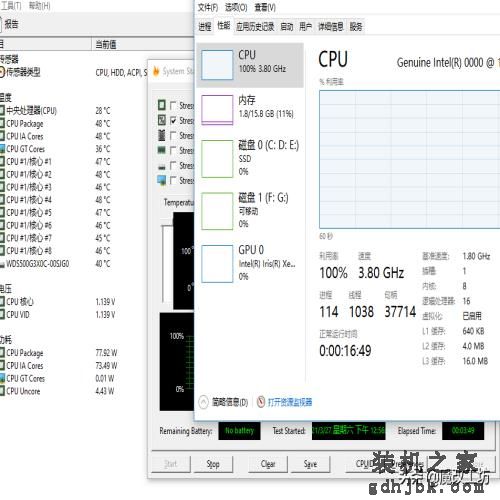Click the Test Started date field

point(348,431)
